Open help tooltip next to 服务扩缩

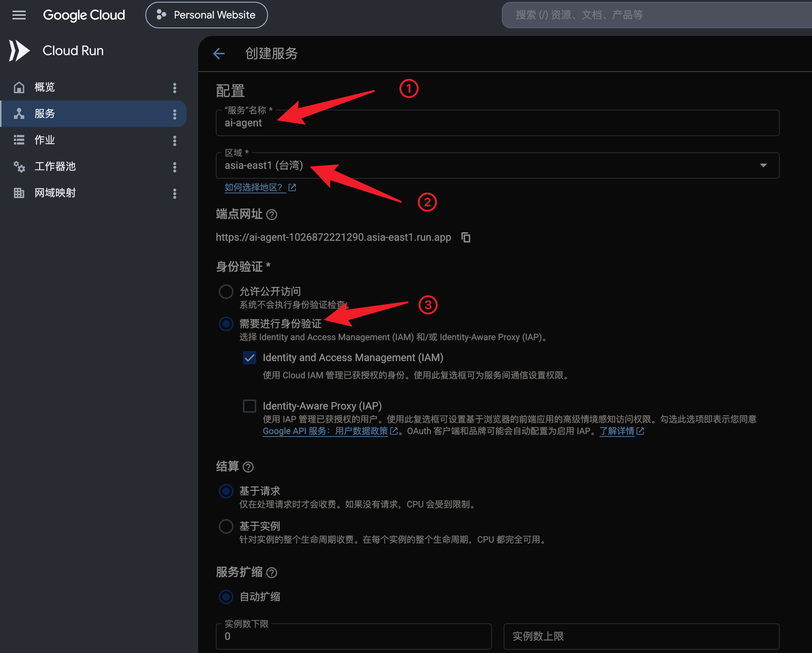pyautogui.click(x=272, y=573)
